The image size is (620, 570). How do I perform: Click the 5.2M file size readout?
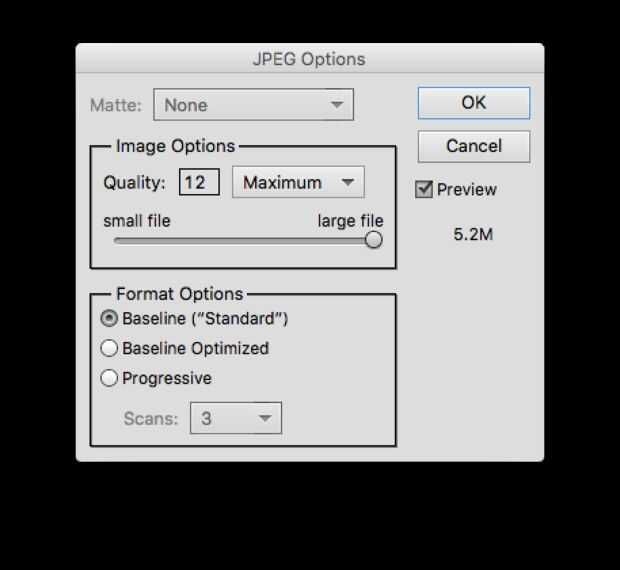pos(473,235)
